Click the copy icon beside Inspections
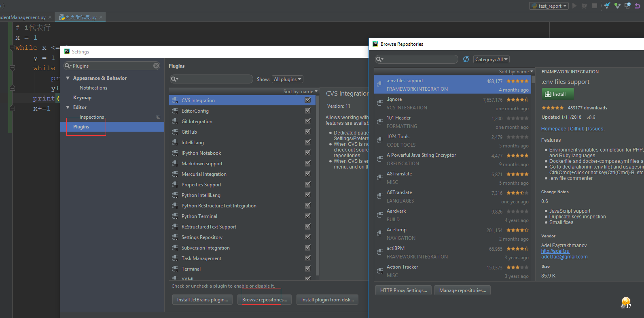644x318 pixels. coord(158,117)
